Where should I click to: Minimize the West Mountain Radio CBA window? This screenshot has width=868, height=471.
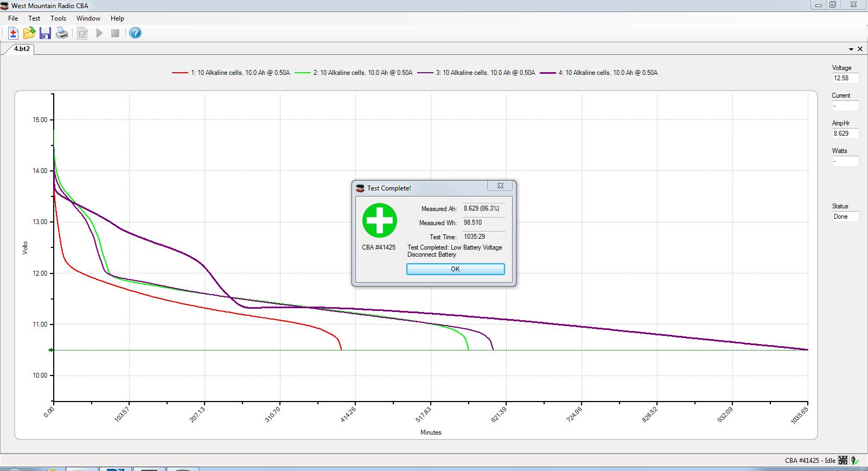819,5
